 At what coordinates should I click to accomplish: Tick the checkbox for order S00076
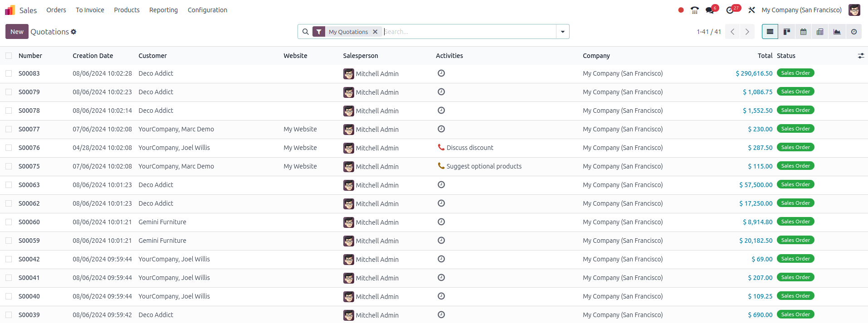(9, 148)
